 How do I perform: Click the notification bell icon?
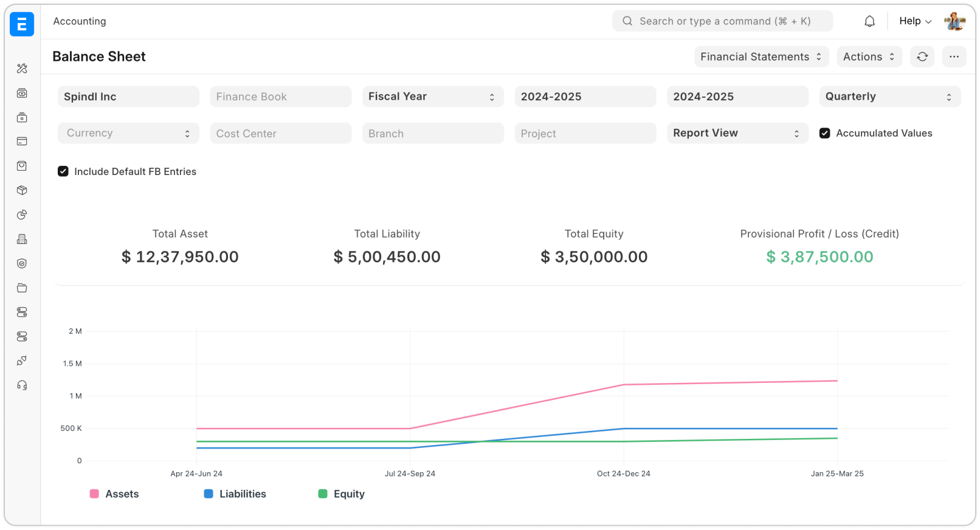click(x=869, y=21)
